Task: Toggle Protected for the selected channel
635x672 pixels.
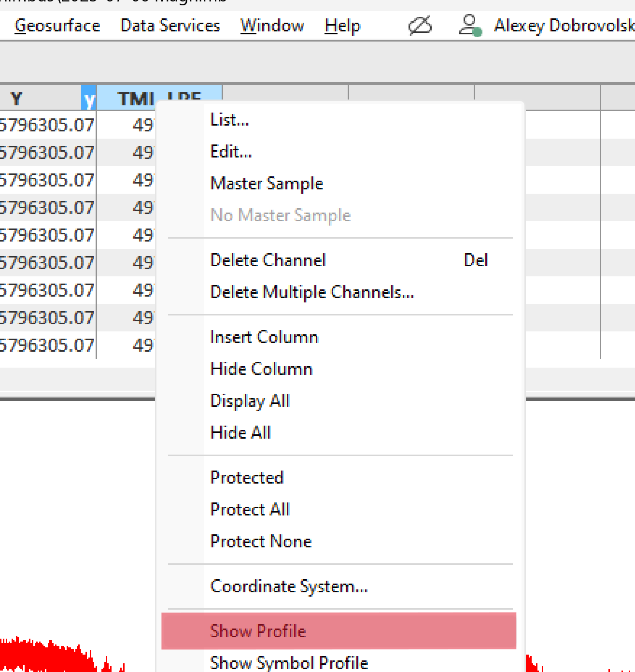Action: pos(247,477)
